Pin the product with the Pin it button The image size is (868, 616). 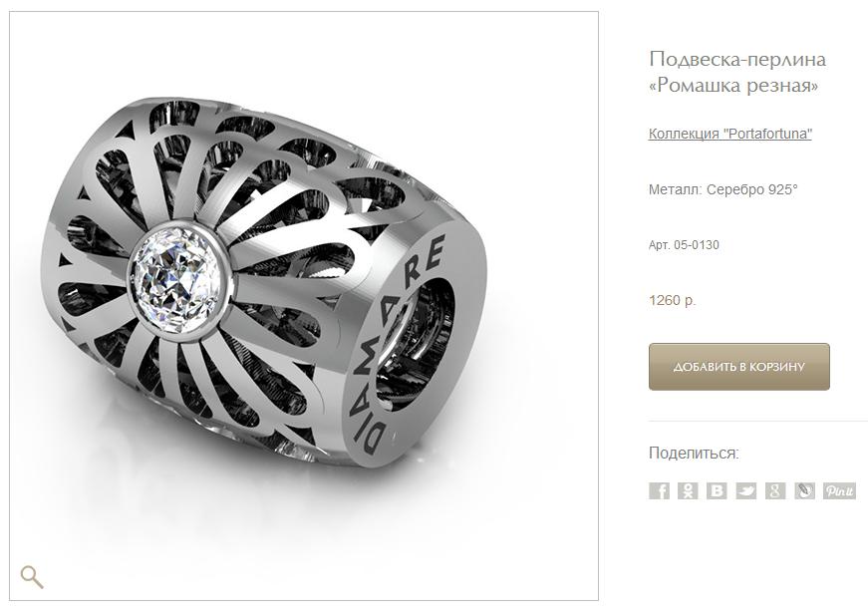tap(839, 490)
